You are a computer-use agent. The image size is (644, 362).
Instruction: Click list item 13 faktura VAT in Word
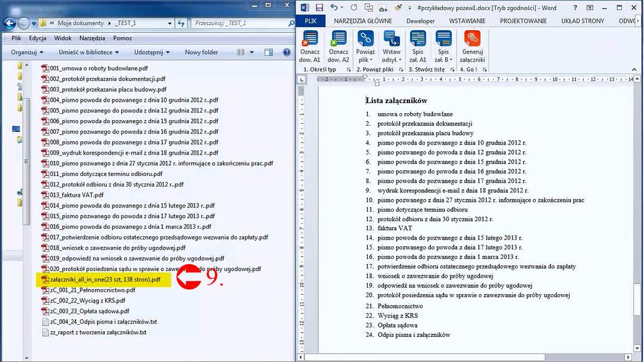pos(394,228)
